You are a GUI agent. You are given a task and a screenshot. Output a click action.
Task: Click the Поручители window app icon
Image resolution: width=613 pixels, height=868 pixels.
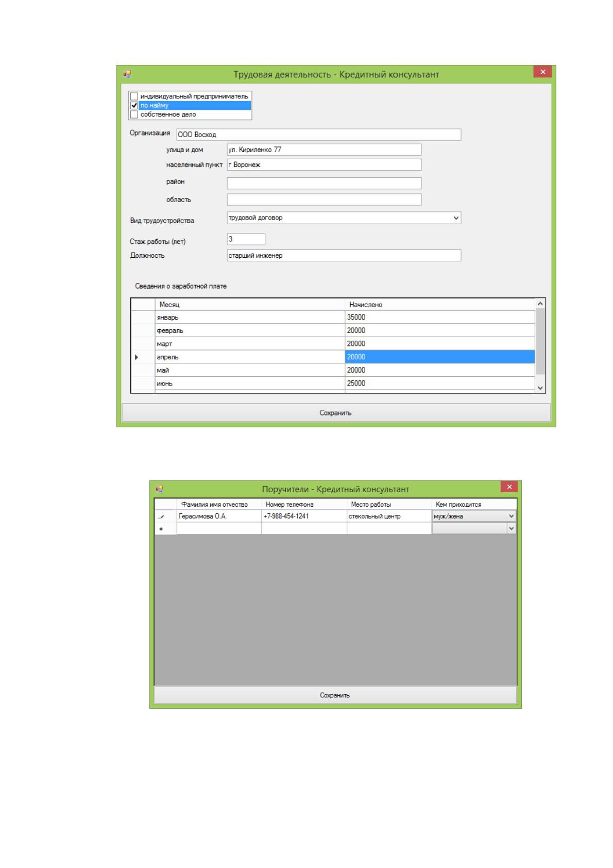[160, 489]
